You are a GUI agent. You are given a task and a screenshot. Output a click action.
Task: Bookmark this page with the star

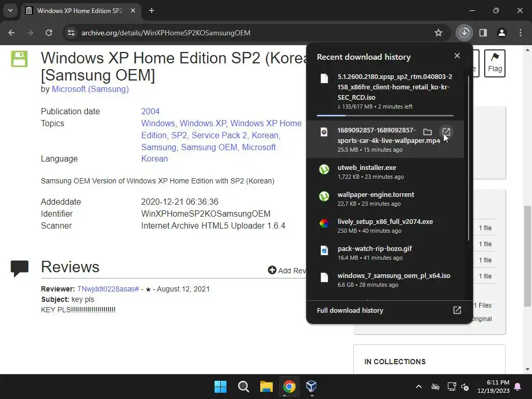(x=438, y=33)
